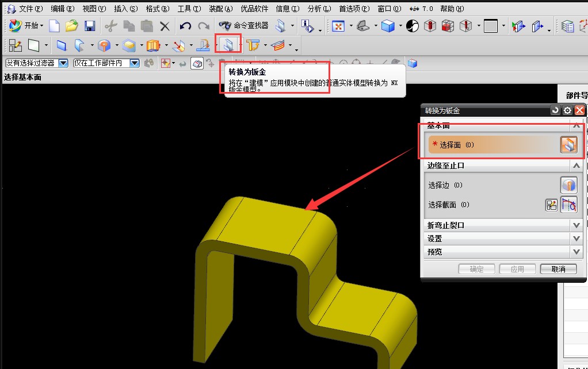Click the Open folder icon
Screen dimensions: 588x369
coord(71,26)
